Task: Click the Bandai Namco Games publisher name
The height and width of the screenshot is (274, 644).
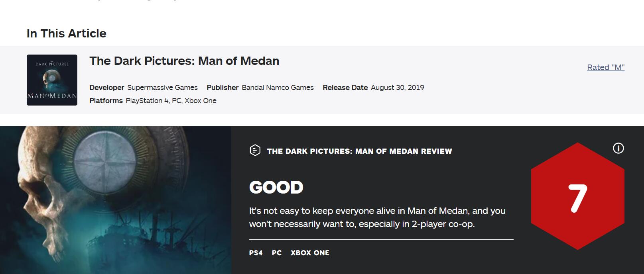Action: [x=278, y=88]
